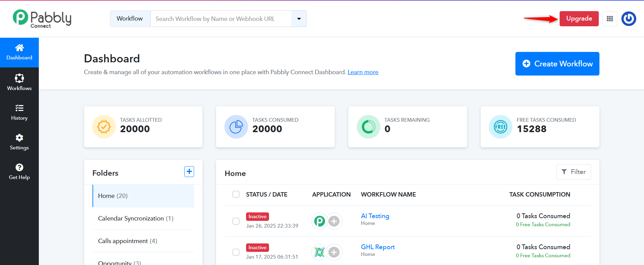
Task: Click the Workflow search type selector
Action: tap(130, 19)
